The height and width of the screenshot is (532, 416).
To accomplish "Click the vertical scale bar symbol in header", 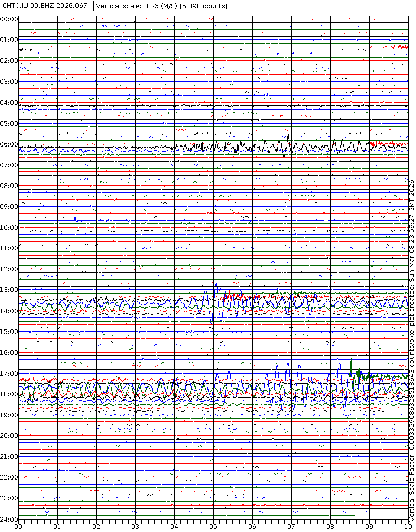I will [x=93, y=6].
